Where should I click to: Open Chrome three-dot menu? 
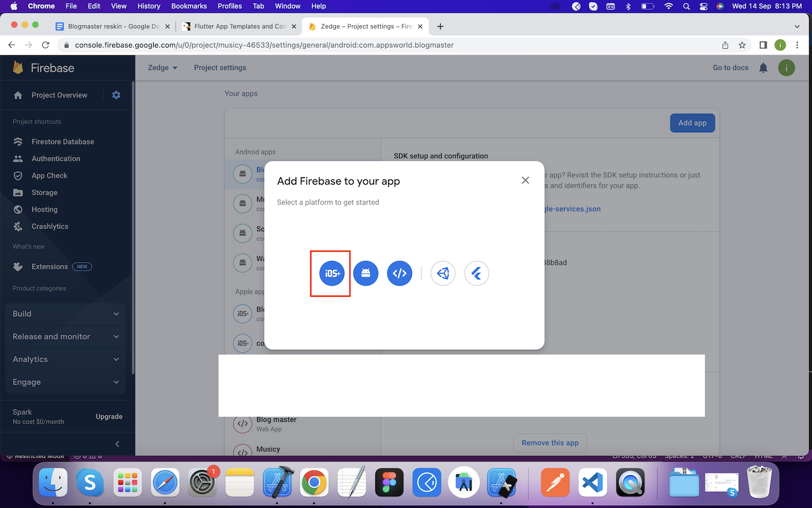797,45
